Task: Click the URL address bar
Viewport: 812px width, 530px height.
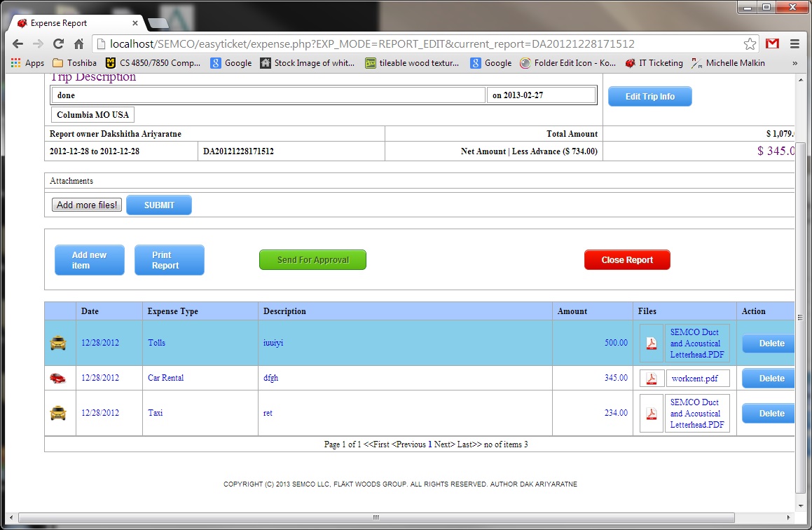Action: point(420,43)
